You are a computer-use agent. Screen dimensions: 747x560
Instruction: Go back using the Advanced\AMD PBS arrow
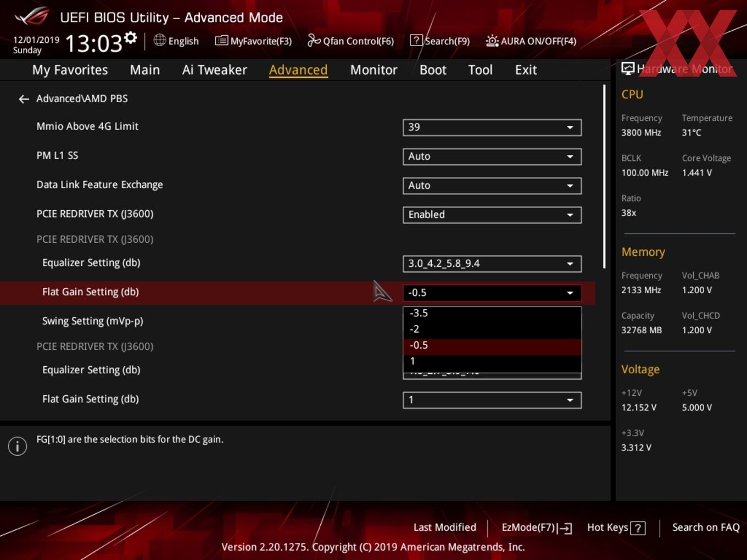click(24, 99)
